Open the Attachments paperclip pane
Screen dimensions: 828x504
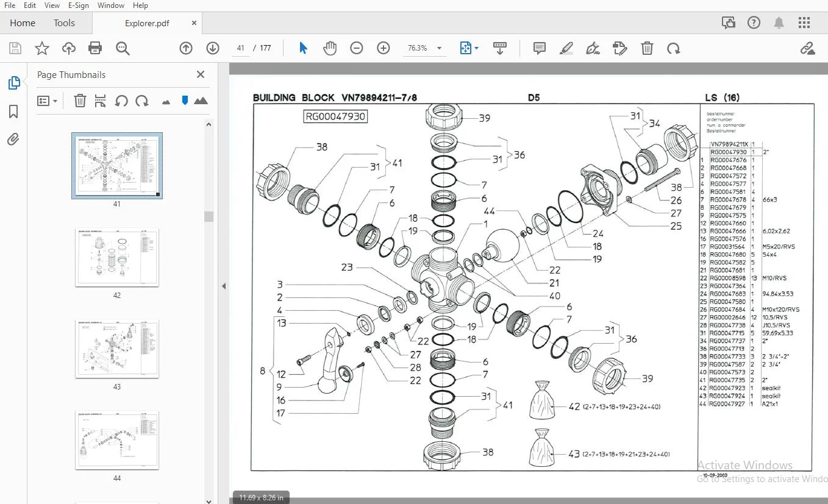pos(14,140)
